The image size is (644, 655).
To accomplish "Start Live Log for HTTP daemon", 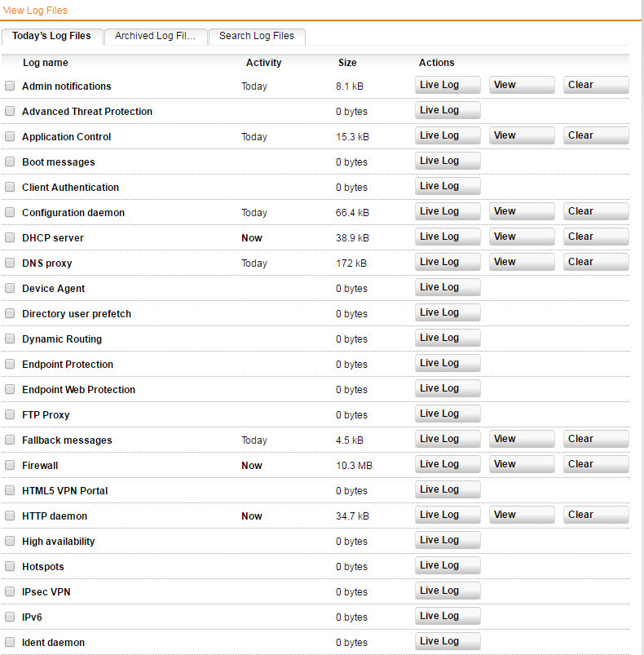I will point(448,515).
